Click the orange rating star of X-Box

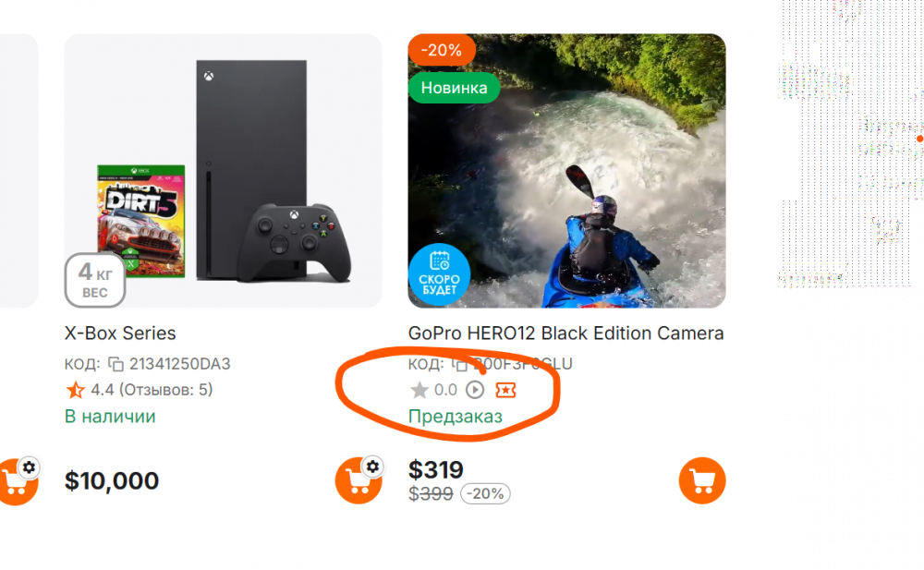76,390
